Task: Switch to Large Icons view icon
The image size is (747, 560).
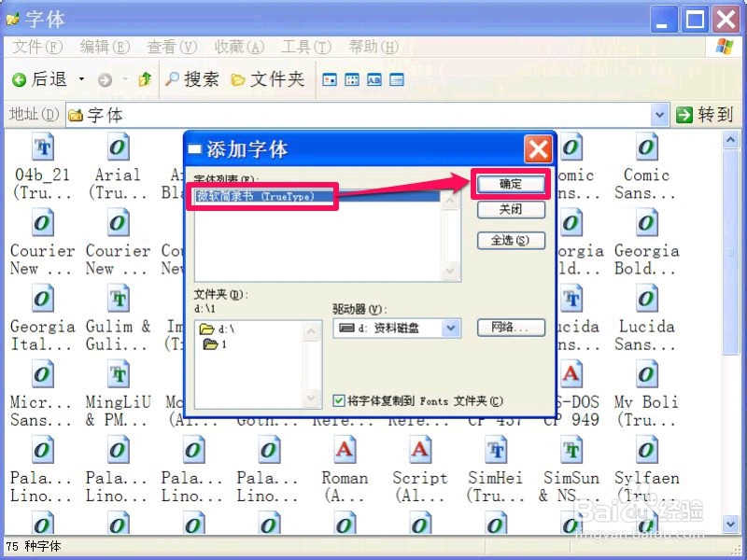Action: coord(330,79)
